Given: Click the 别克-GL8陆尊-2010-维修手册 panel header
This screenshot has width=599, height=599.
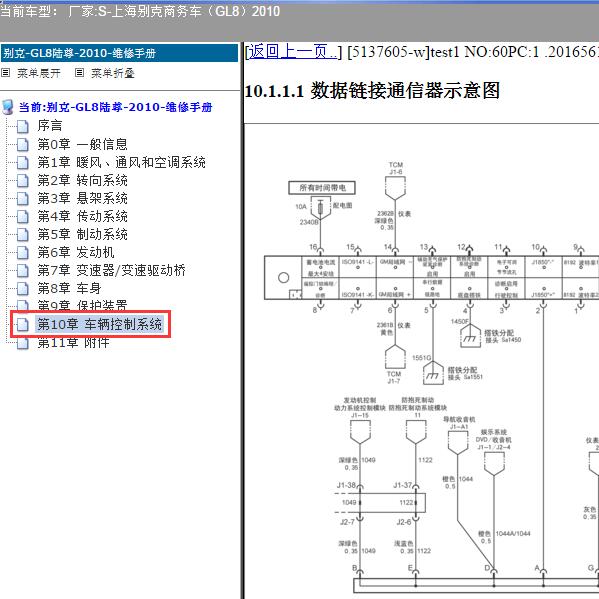Looking at the screenshot, I should pyautogui.click(x=119, y=53).
